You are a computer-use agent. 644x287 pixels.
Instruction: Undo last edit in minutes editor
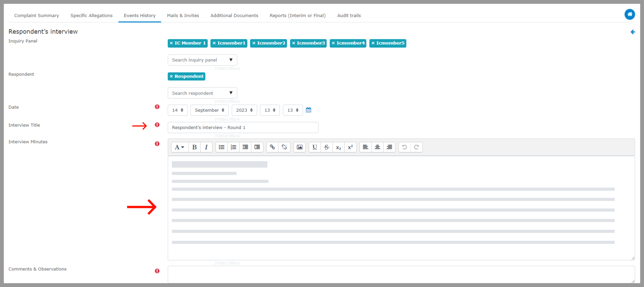pos(404,147)
